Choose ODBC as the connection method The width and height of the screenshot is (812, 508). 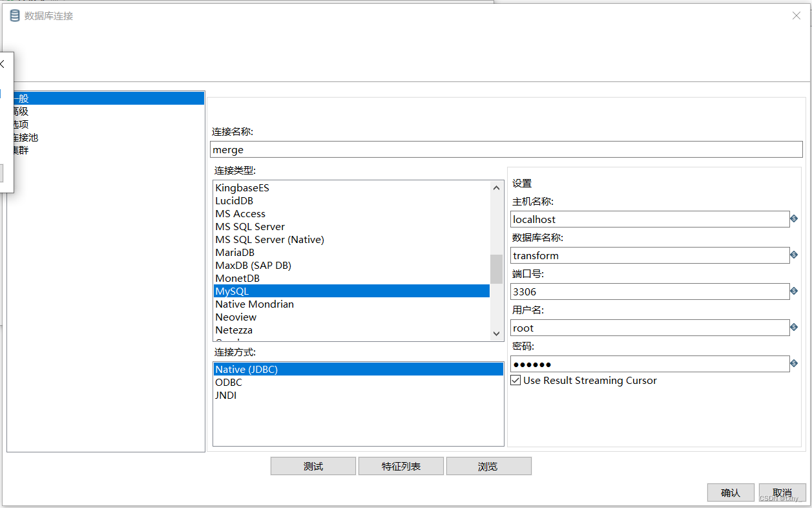(227, 382)
